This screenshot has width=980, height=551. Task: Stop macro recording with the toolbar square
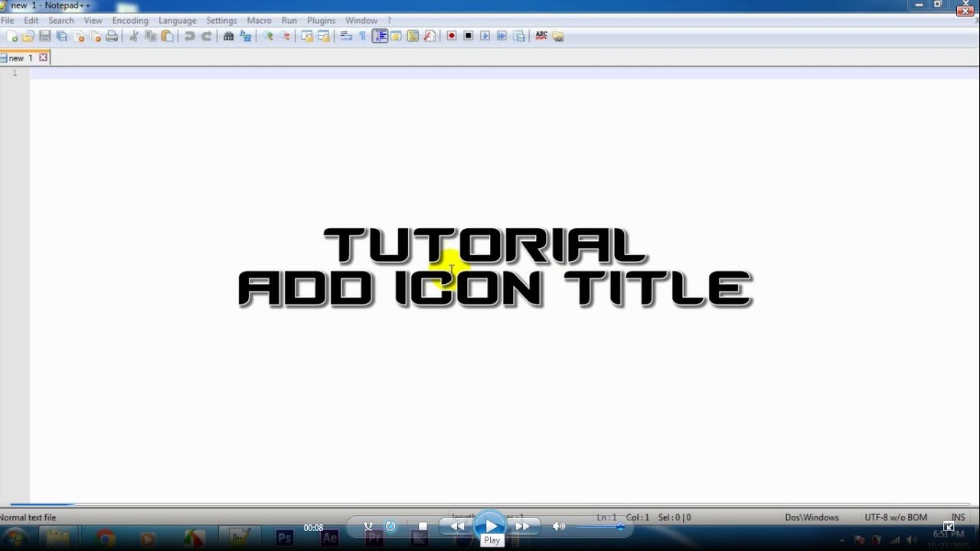[x=469, y=36]
